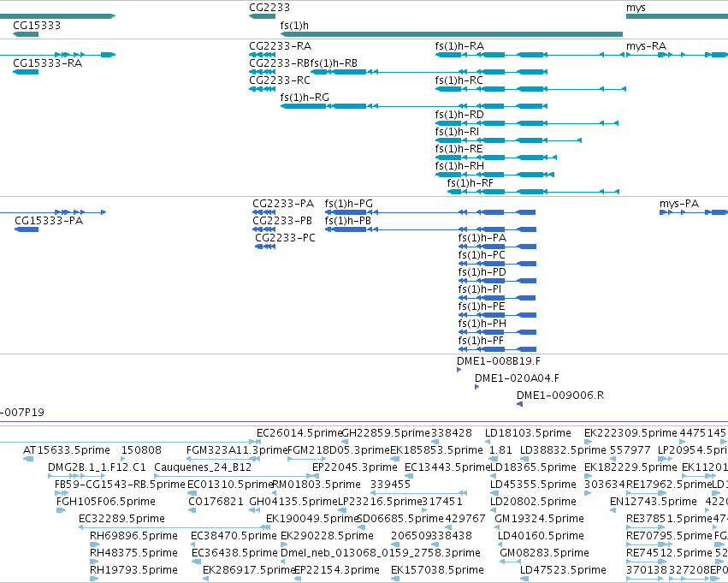This screenshot has width=728, height=583.
Task: Click the fs(1)h-RE transcript label
Action: pyautogui.click(x=459, y=149)
